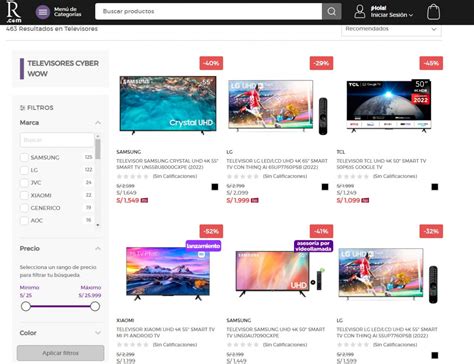474x364 pixels.
Task: Click red card tag beside S/ 1,099 price
Action: tap(365, 200)
